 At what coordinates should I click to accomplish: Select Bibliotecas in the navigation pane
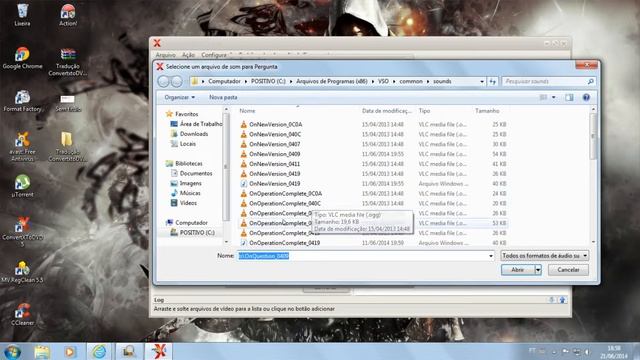(184, 163)
